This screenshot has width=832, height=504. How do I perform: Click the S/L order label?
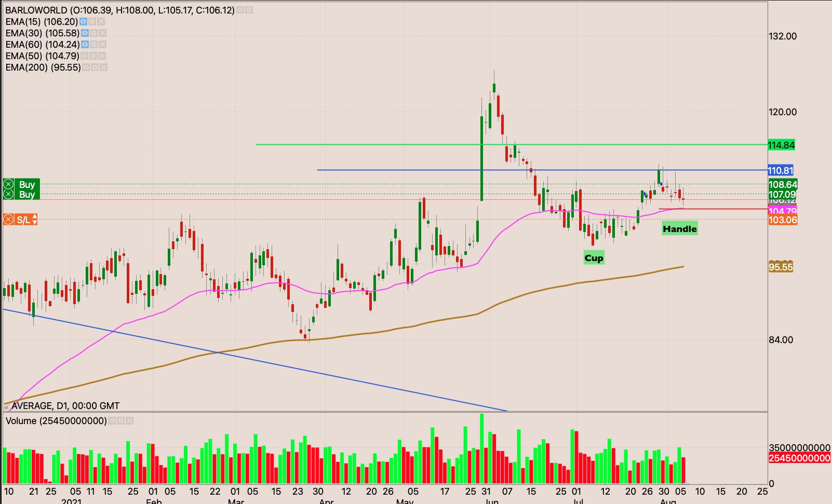coord(23,220)
